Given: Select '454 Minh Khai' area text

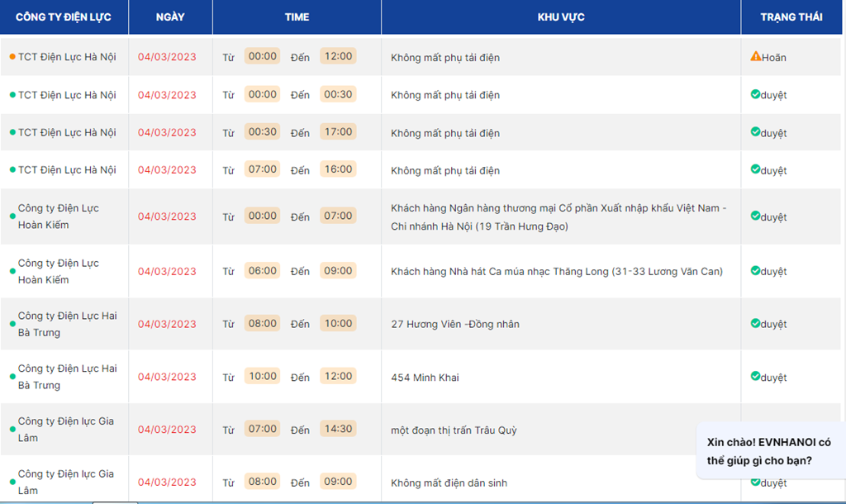Looking at the screenshot, I should click(x=425, y=378).
